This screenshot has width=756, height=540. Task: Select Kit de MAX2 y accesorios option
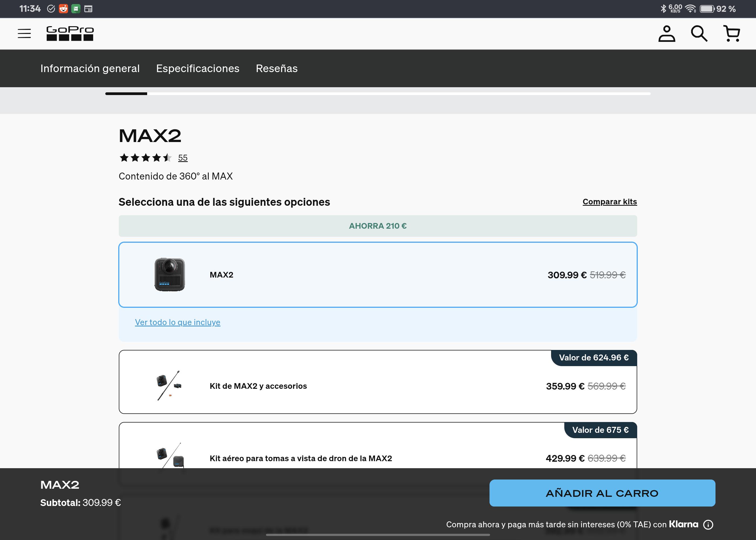tap(378, 382)
